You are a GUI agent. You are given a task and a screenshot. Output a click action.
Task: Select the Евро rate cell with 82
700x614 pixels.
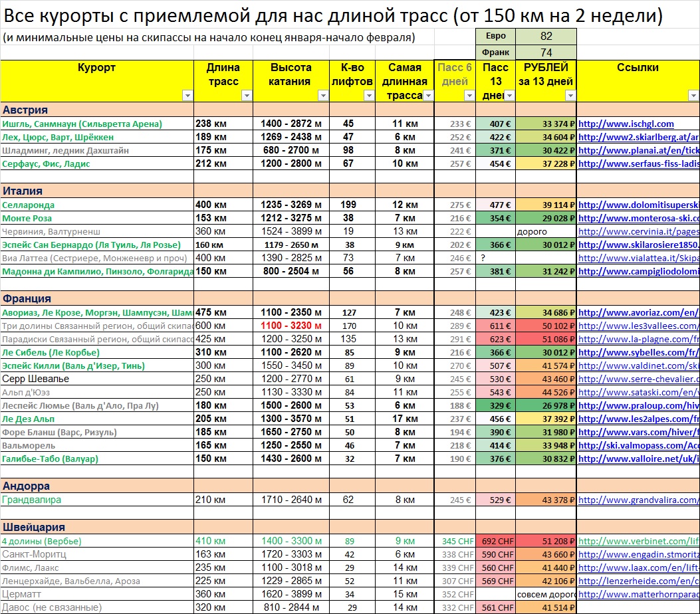[x=546, y=36]
